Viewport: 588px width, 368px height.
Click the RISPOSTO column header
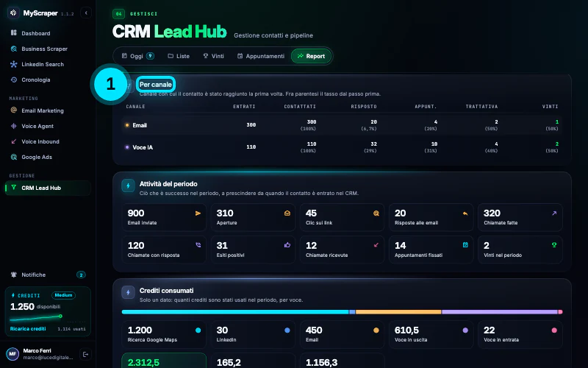pos(364,107)
